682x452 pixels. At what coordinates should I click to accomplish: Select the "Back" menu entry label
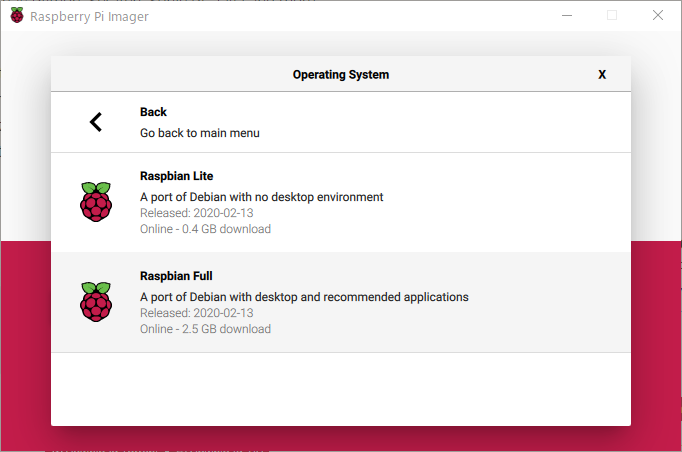pyautogui.click(x=153, y=112)
